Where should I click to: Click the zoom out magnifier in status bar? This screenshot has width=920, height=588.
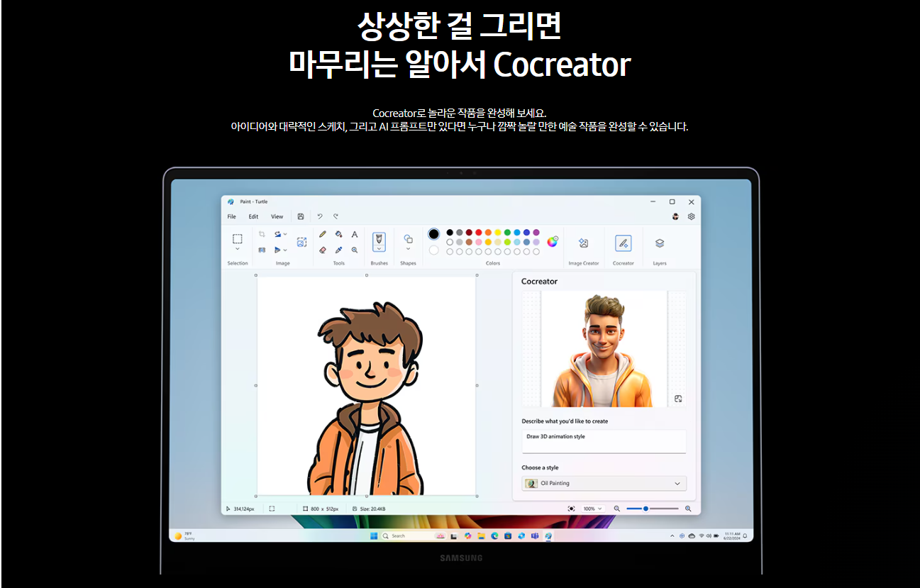click(x=616, y=509)
